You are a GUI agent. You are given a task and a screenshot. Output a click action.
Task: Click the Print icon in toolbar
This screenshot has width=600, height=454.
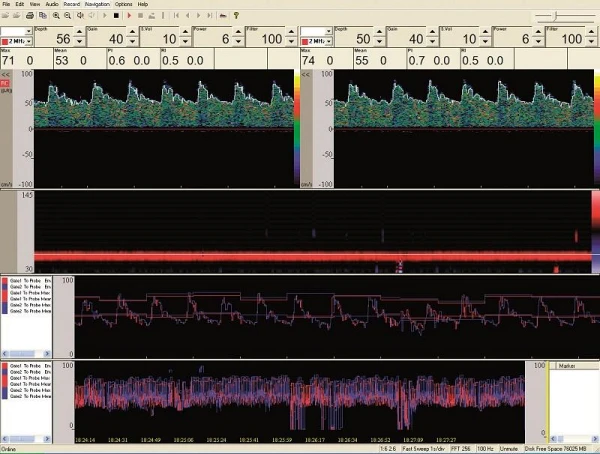click(x=28, y=16)
